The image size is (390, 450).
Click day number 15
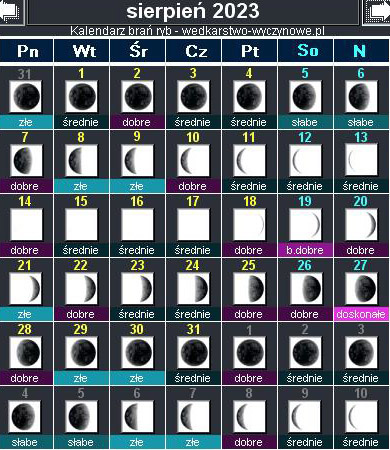(x=81, y=201)
